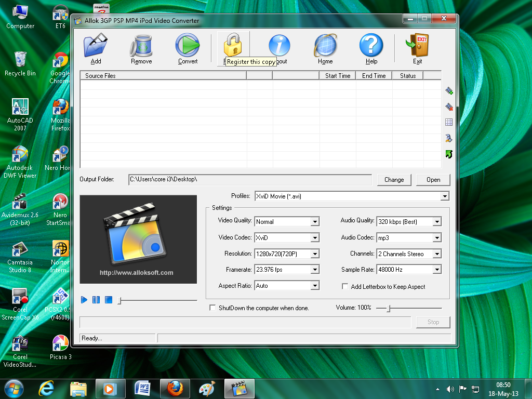Play the preview video

84,300
